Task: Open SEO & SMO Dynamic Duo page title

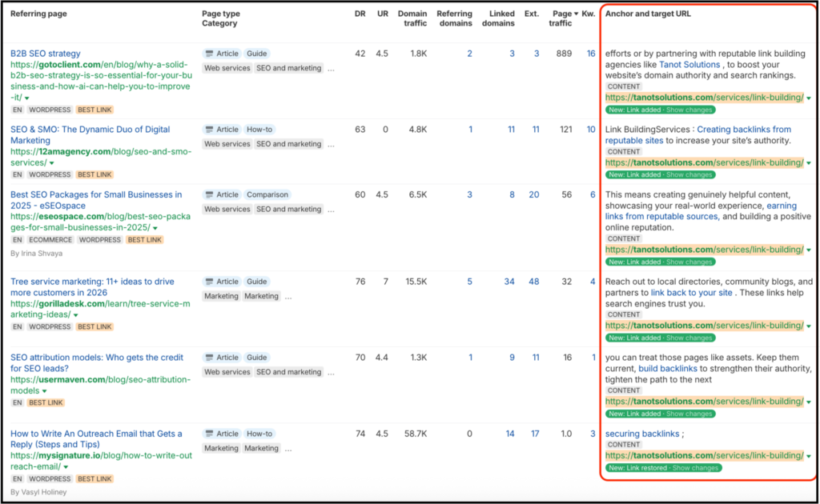Action: 90,134
